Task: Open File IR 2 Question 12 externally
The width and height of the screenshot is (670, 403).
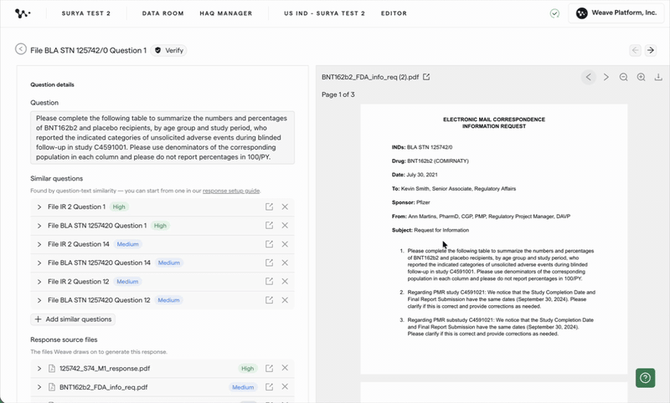Action: 269,281
